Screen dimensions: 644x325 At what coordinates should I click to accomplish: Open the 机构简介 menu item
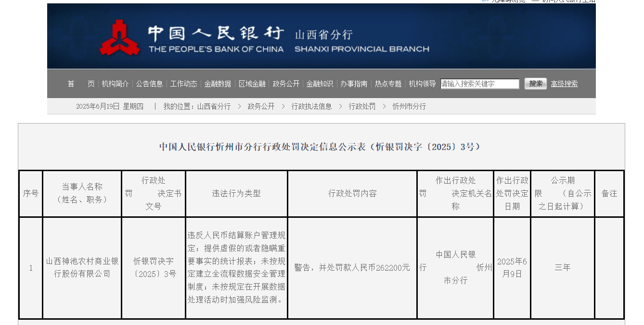115,84
